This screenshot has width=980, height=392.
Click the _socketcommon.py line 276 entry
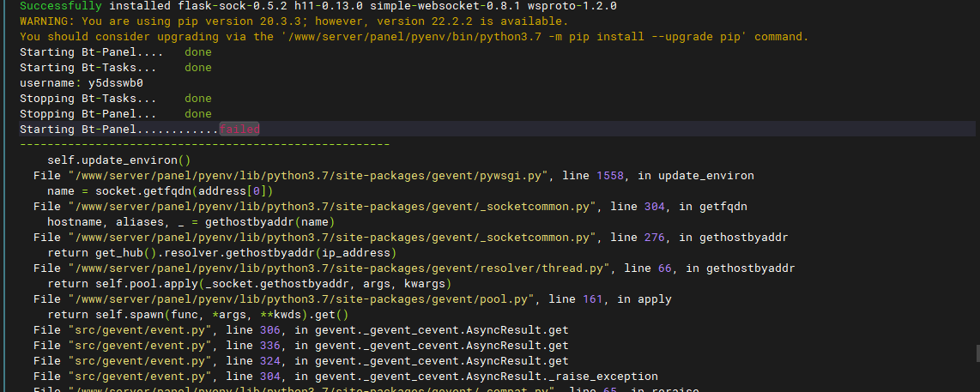[x=411, y=238]
